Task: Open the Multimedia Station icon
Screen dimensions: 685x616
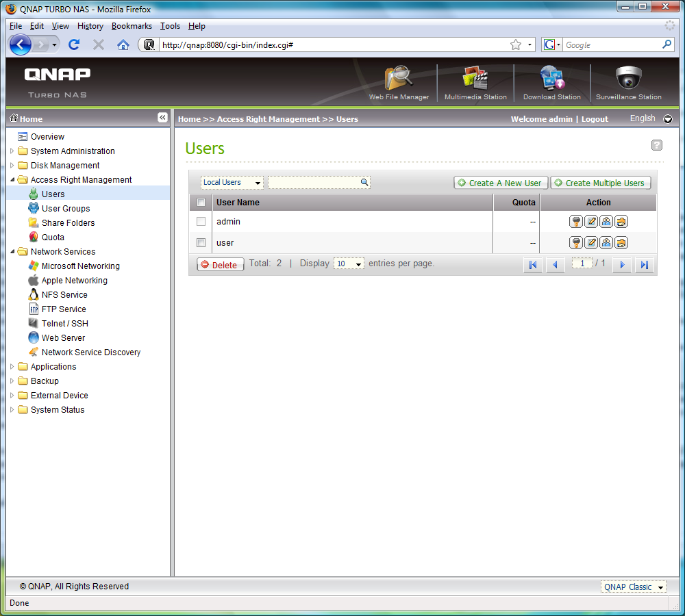Action: pyautogui.click(x=475, y=78)
